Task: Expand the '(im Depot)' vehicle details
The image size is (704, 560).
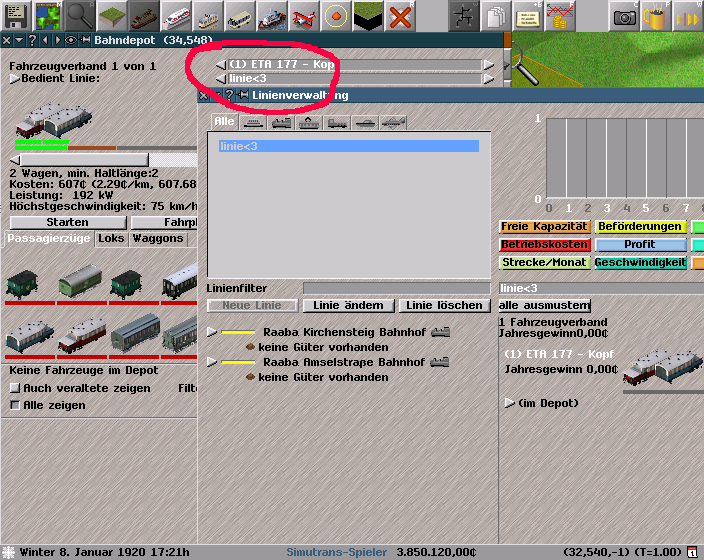Action: 510,403
